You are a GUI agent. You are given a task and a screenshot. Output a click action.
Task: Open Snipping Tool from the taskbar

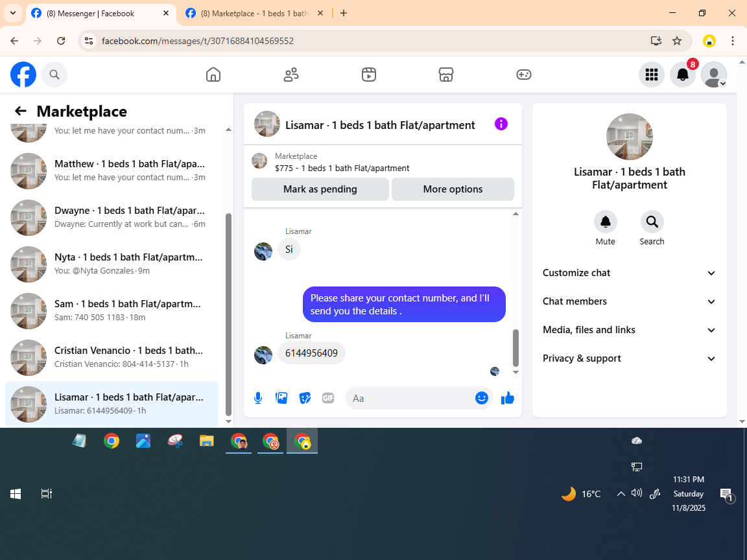[x=175, y=441]
